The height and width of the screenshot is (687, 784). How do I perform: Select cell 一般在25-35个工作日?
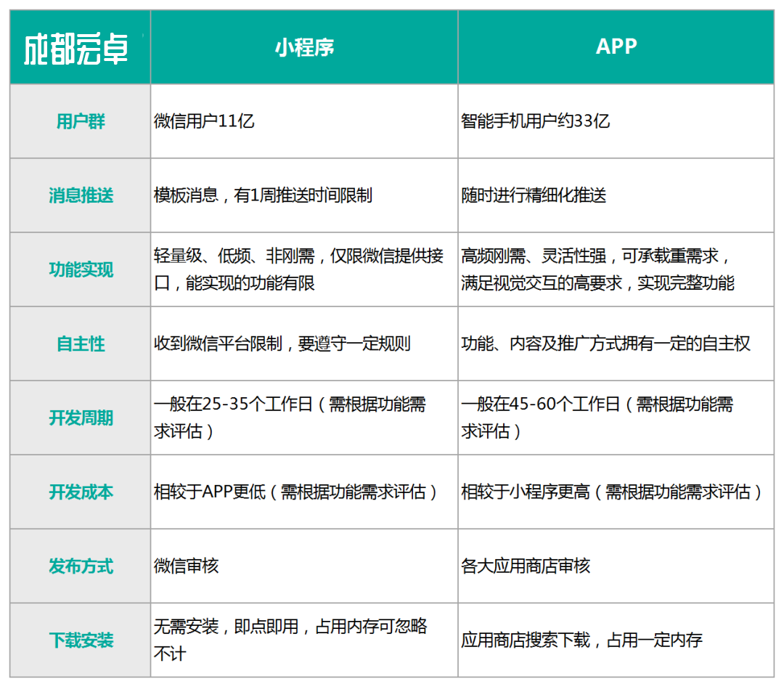(x=304, y=418)
